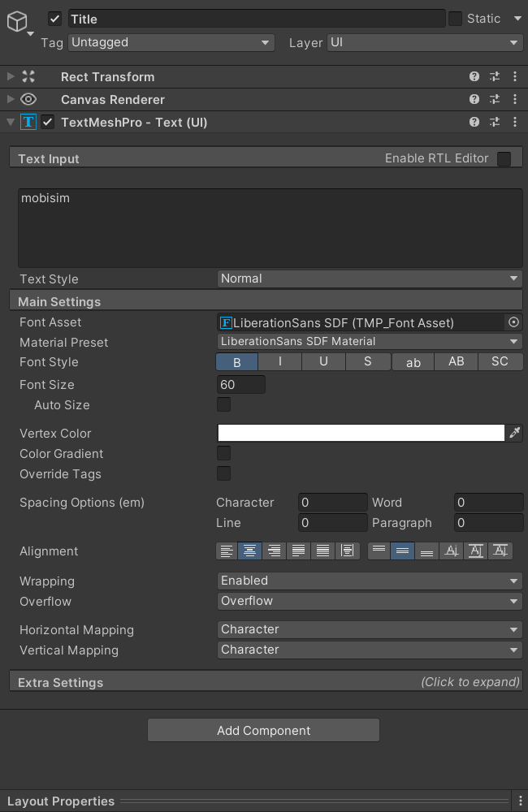Click the object name field Title
528x812 pixels.
click(x=257, y=19)
